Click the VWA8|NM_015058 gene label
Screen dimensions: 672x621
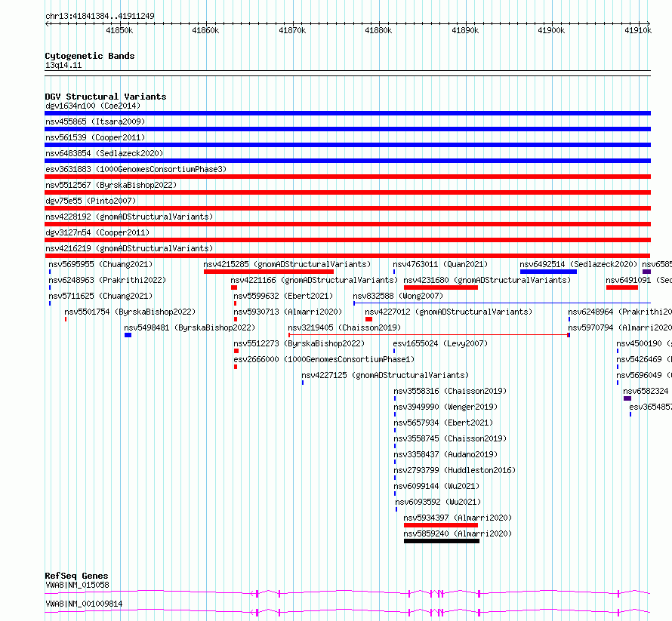click(77, 585)
